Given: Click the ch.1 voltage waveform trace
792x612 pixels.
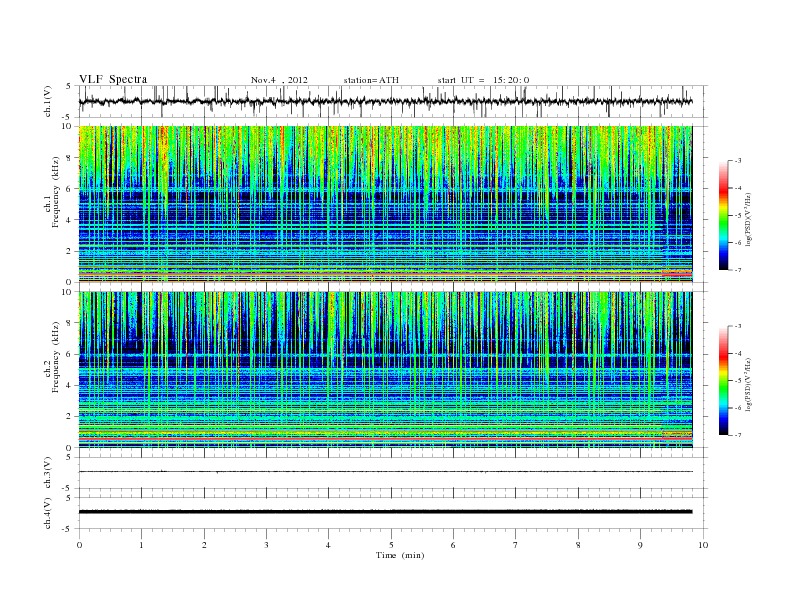Looking at the screenshot, I should (x=385, y=101).
